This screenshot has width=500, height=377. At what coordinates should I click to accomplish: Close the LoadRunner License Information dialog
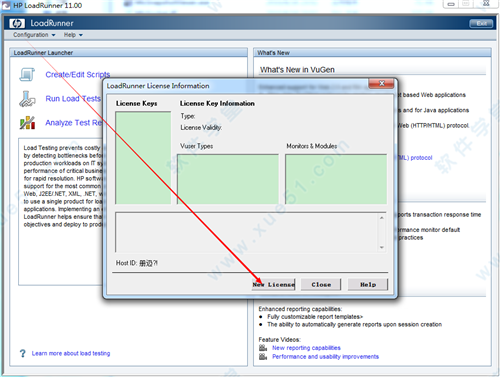click(x=382, y=83)
